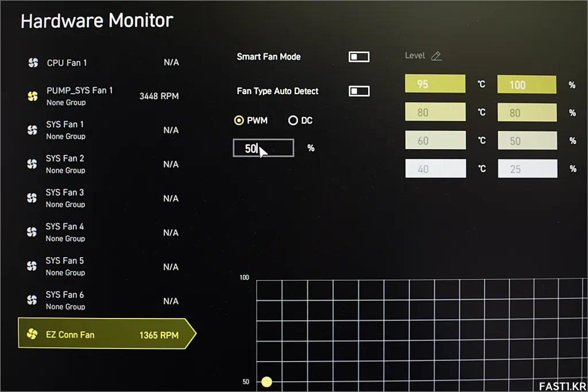Click the SYS Fan 1 fan icon
Screen dimensions: 588x392
click(32, 130)
